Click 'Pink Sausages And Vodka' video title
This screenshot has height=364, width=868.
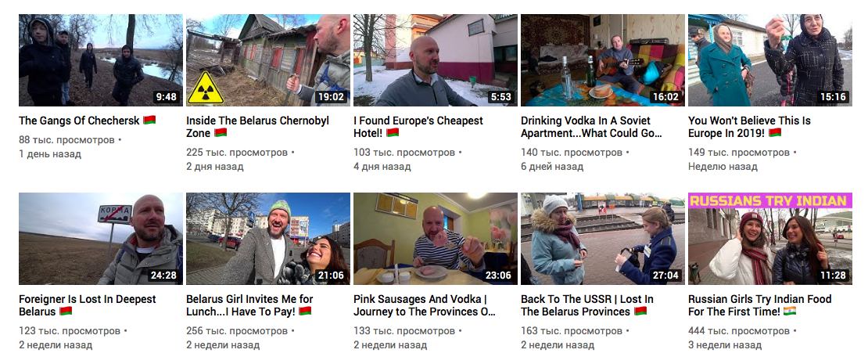(425, 305)
